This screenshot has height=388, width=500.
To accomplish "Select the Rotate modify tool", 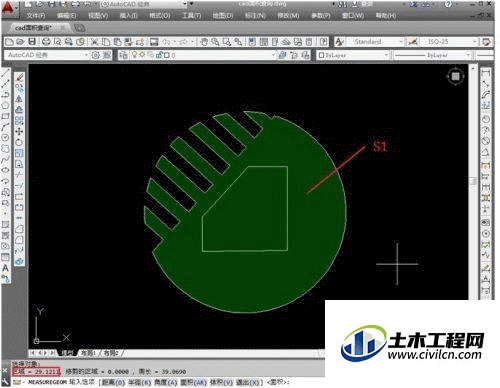I will tap(19, 142).
